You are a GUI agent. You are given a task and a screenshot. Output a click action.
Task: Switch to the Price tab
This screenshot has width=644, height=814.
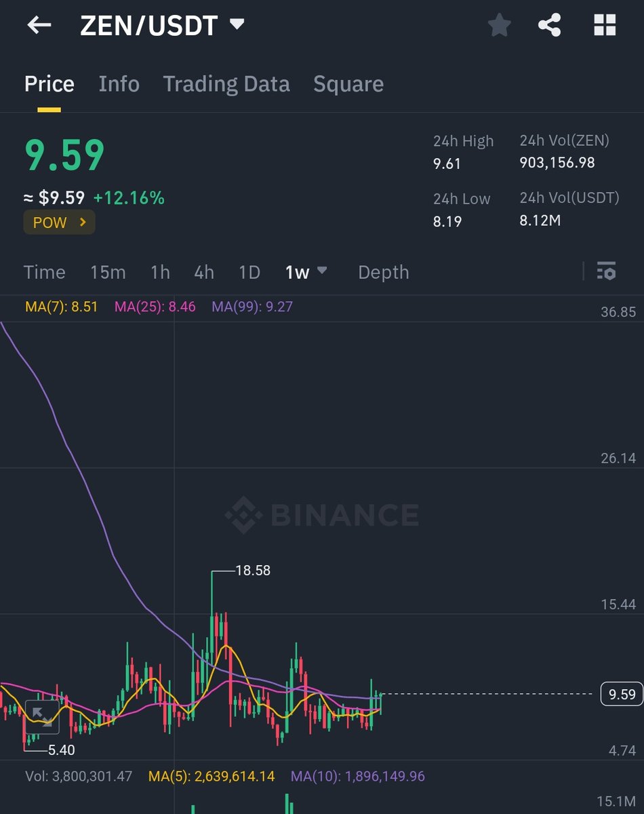click(49, 84)
